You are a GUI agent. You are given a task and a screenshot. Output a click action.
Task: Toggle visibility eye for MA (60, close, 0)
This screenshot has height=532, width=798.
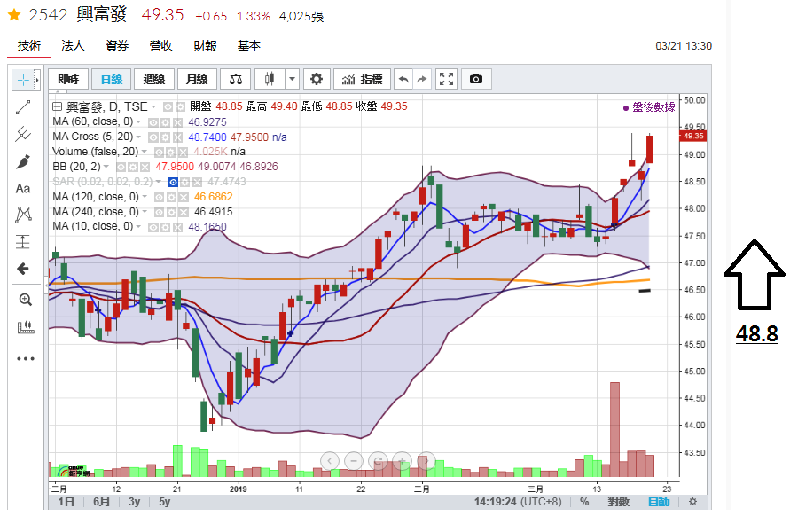click(153, 122)
